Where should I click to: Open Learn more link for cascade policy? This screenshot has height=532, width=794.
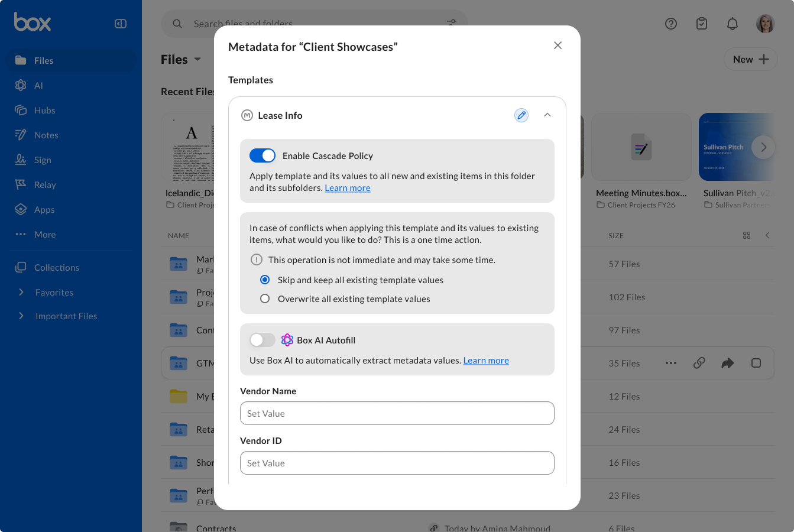[x=348, y=188]
